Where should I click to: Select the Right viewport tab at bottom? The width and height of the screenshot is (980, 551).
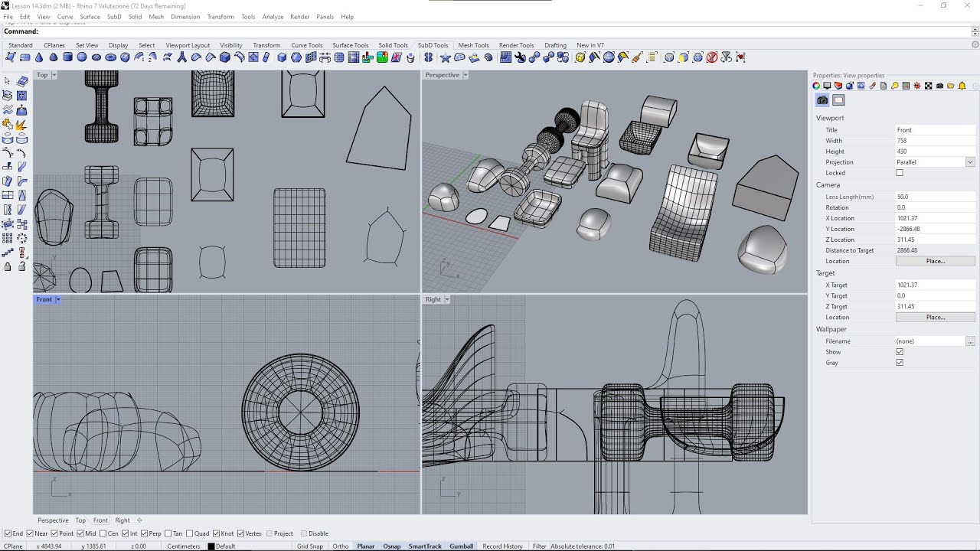122,520
